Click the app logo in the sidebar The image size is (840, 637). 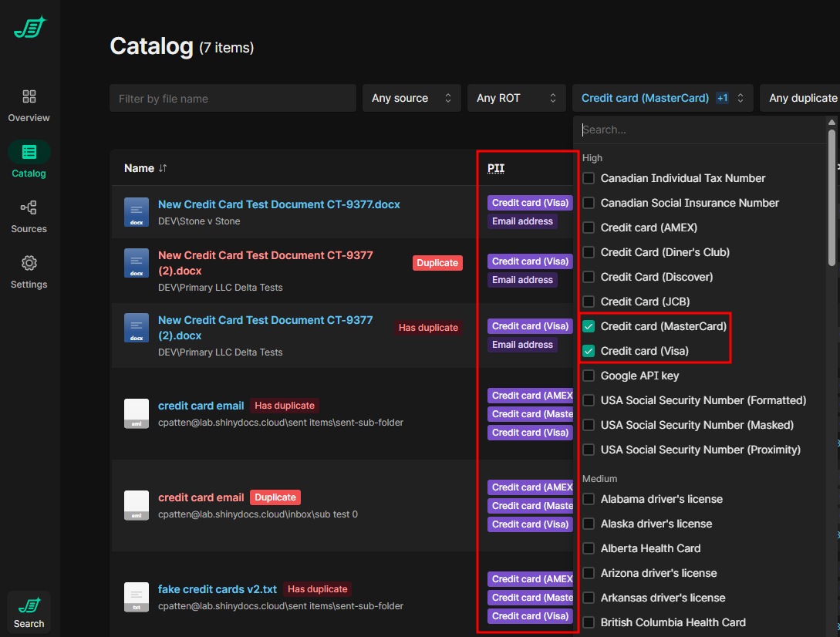click(x=29, y=28)
